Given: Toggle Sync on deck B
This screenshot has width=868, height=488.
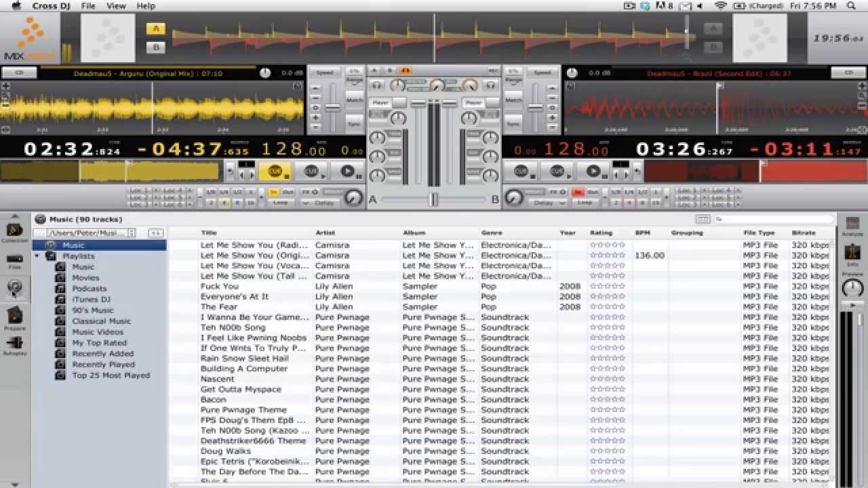Looking at the screenshot, I should [513, 124].
